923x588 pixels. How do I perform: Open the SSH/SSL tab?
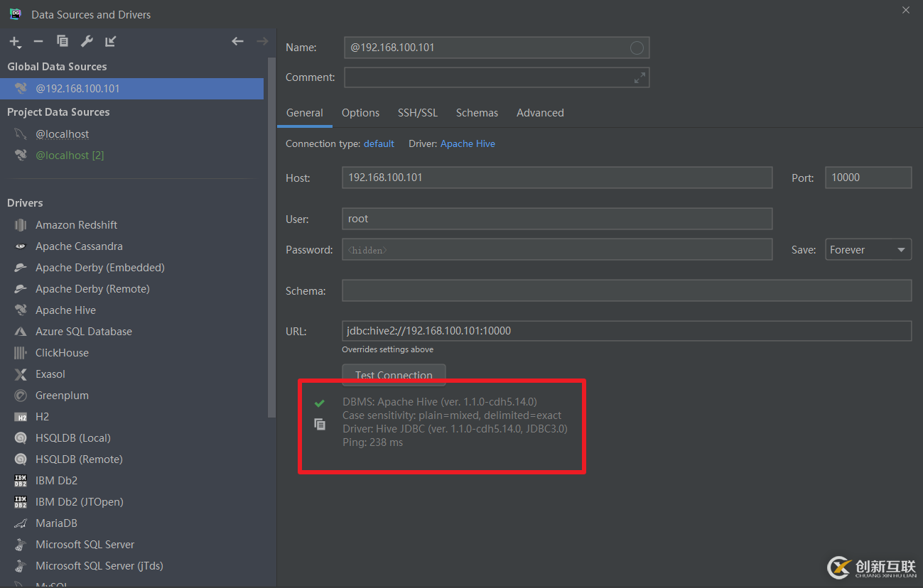click(418, 113)
